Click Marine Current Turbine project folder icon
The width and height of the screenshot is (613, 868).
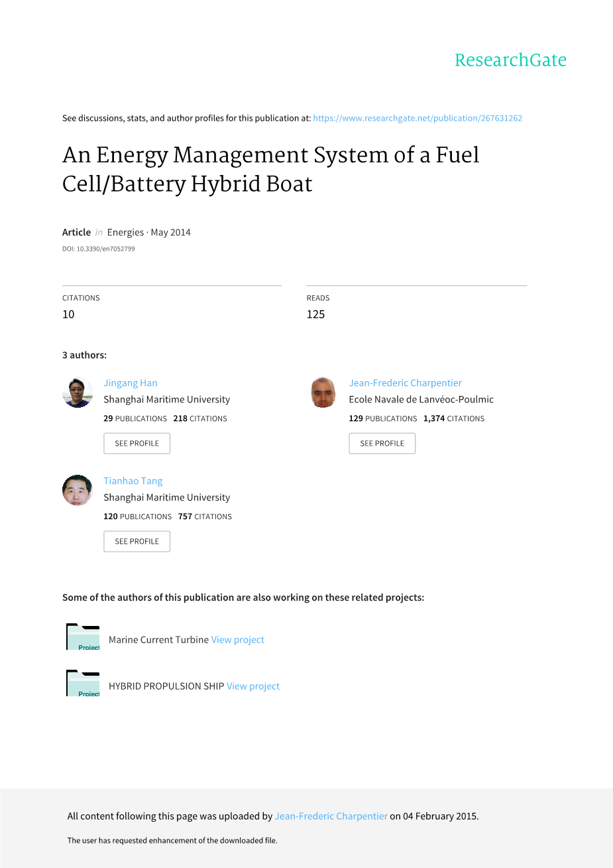point(83,637)
